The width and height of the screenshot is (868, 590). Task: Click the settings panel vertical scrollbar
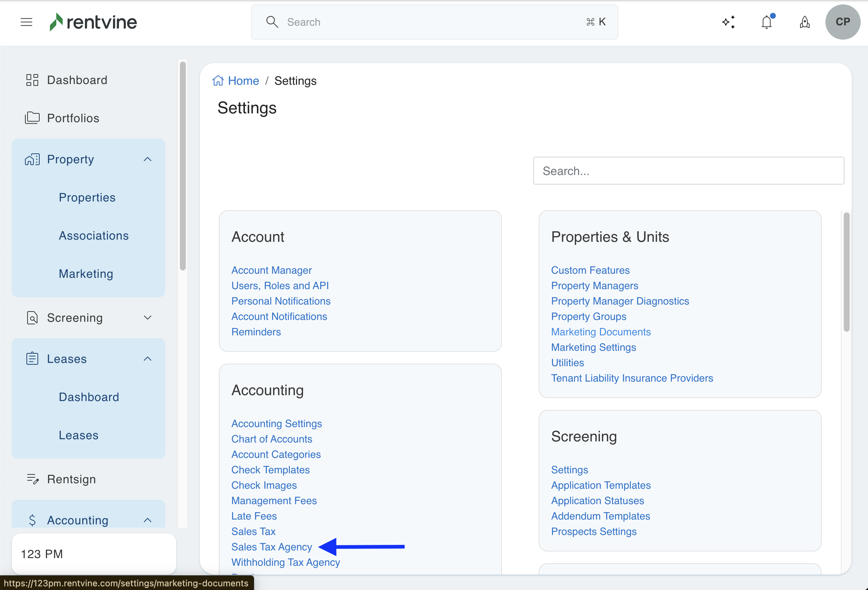click(846, 272)
